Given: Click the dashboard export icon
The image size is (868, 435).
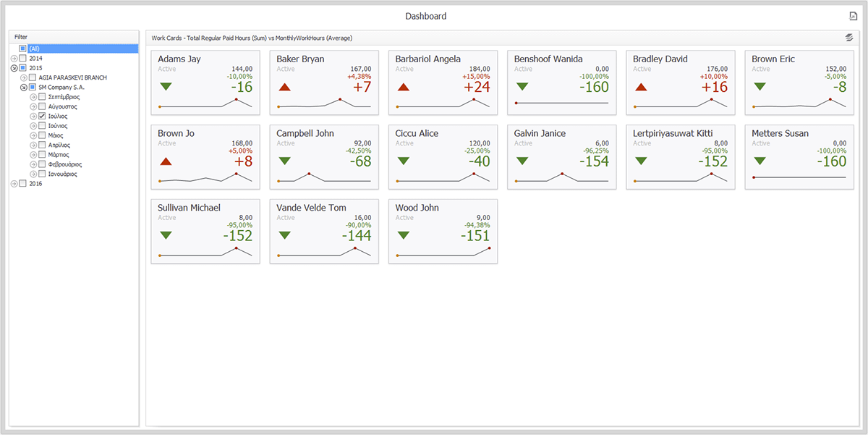Looking at the screenshot, I should [853, 16].
